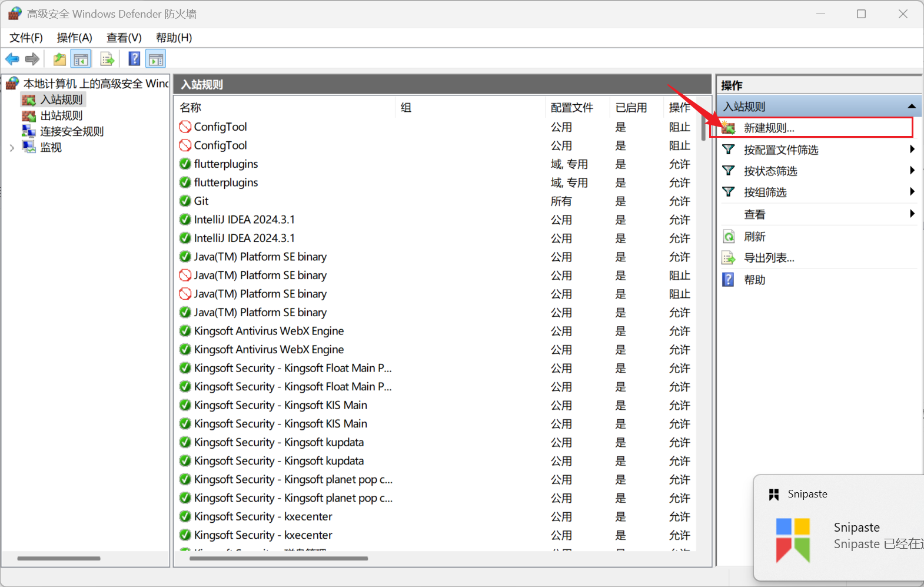924x587 pixels.
Task: Click the Forward arrow toolbar icon
Action: click(32, 59)
